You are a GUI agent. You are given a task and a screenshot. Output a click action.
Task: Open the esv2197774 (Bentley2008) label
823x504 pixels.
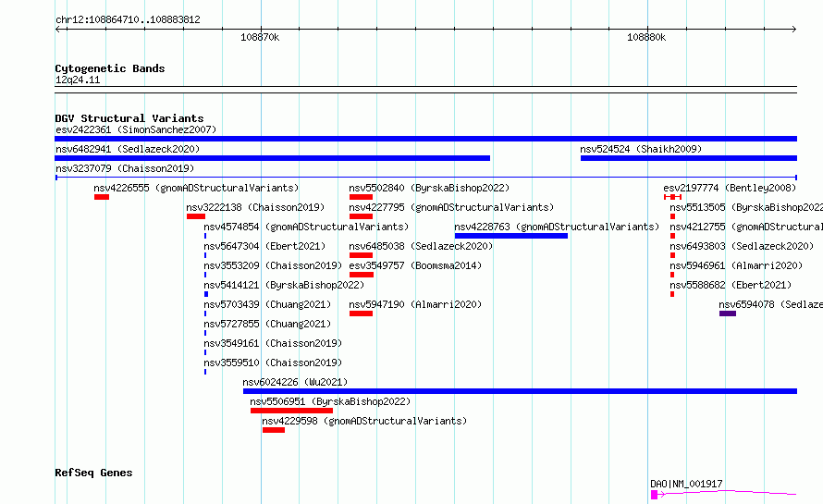coord(730,188)
